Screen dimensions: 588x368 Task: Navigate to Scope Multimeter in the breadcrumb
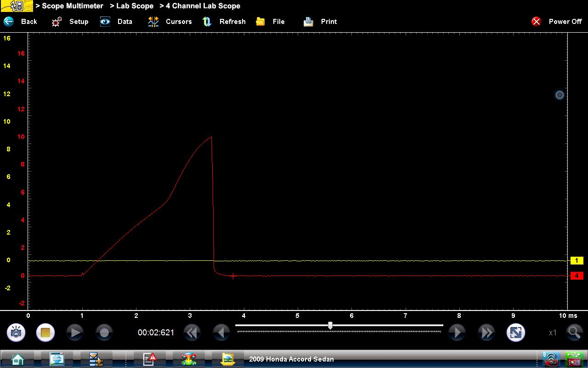(73, 6)
